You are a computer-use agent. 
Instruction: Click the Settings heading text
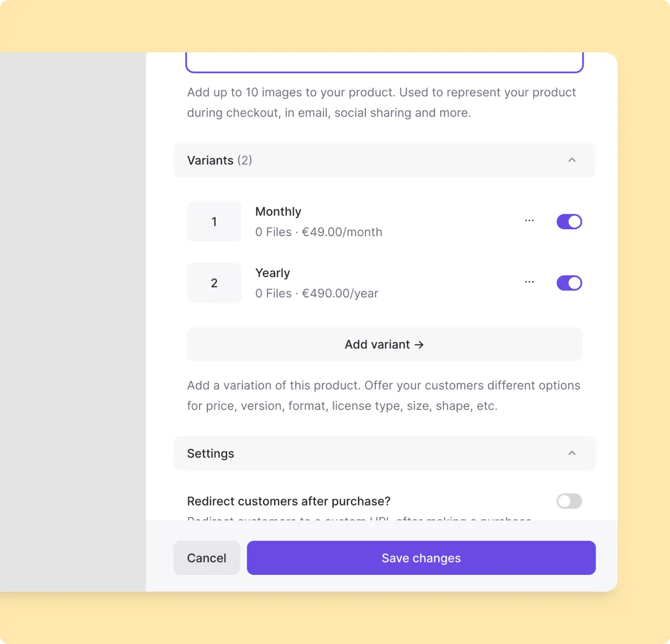pos(210,453)
